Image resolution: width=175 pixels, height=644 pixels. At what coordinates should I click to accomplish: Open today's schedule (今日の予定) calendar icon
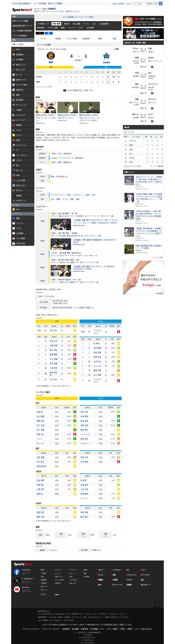click(13, 243)
